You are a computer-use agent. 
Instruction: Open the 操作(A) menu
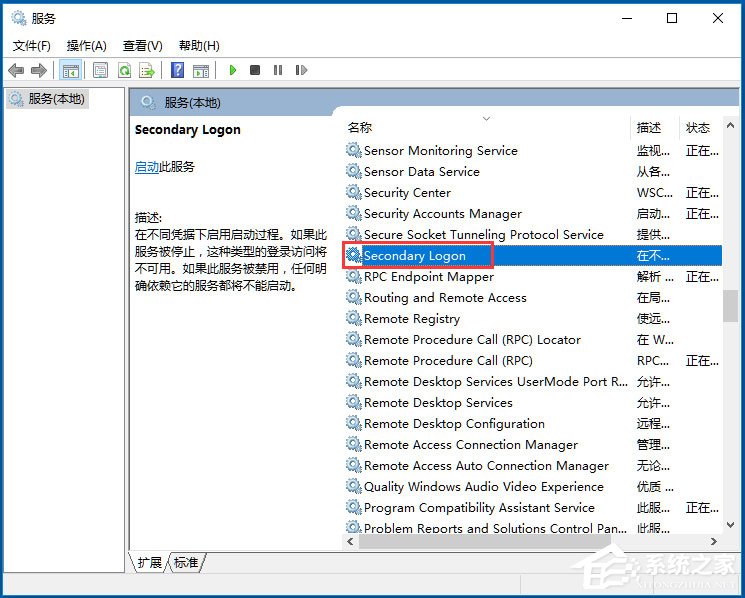click(x=86, y=46)
